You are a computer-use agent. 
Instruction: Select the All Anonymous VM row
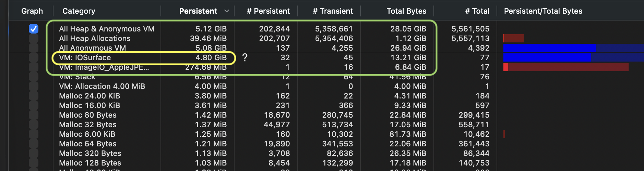[x=92, y=48]
